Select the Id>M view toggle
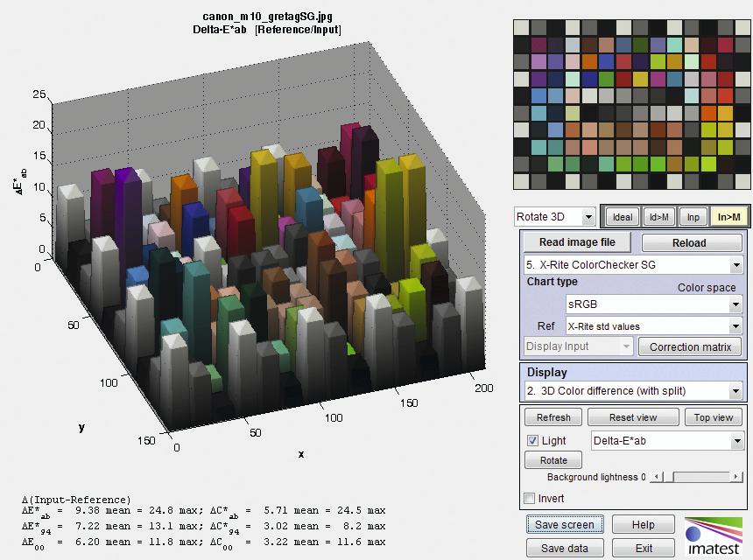 [x=658, y=217]
